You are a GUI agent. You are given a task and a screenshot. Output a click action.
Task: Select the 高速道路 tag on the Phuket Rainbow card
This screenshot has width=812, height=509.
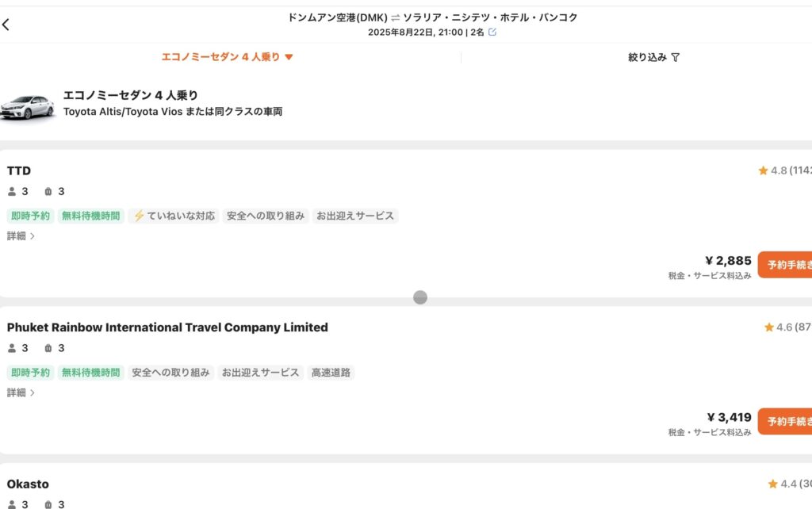[x=331, y=373]
